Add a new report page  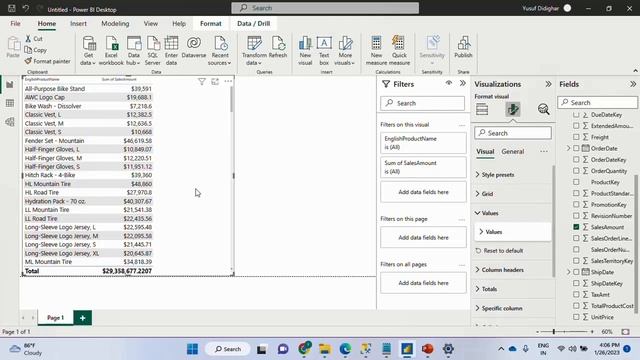pos(82,318)
